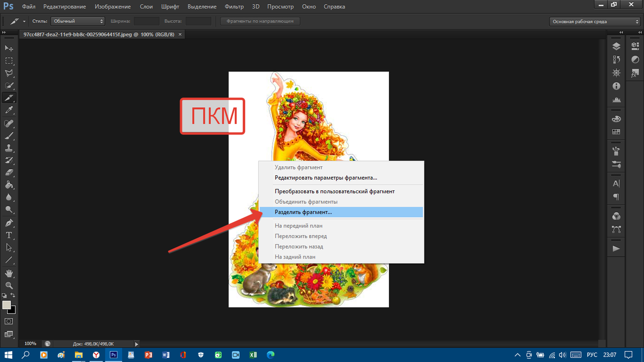
Task: Select the Quick Selection tool
Action: click(9, 86)
